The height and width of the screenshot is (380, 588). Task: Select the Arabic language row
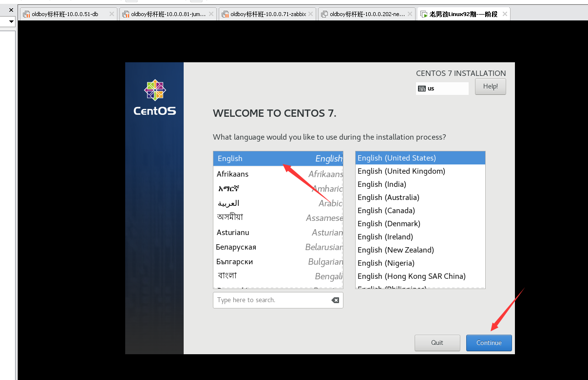click(278, 203)
